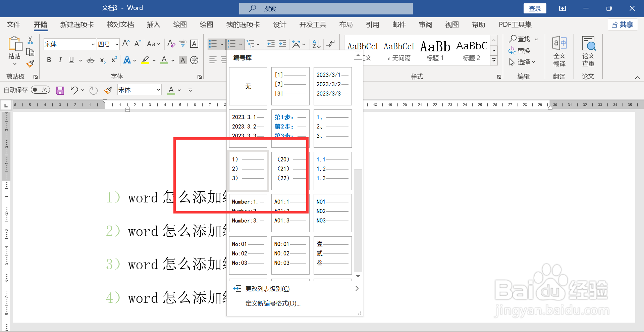Toggle underline formatting
644x332 pixels.
(x=71, y=60)
